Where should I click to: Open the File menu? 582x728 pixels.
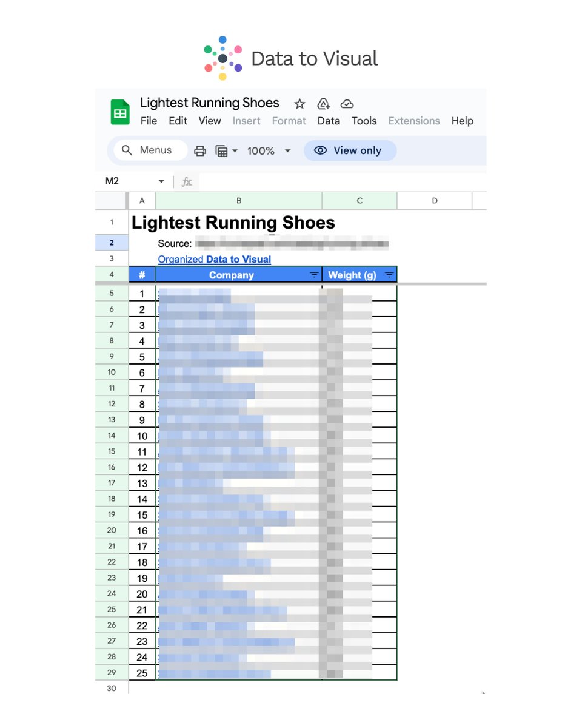pos(149,121)
